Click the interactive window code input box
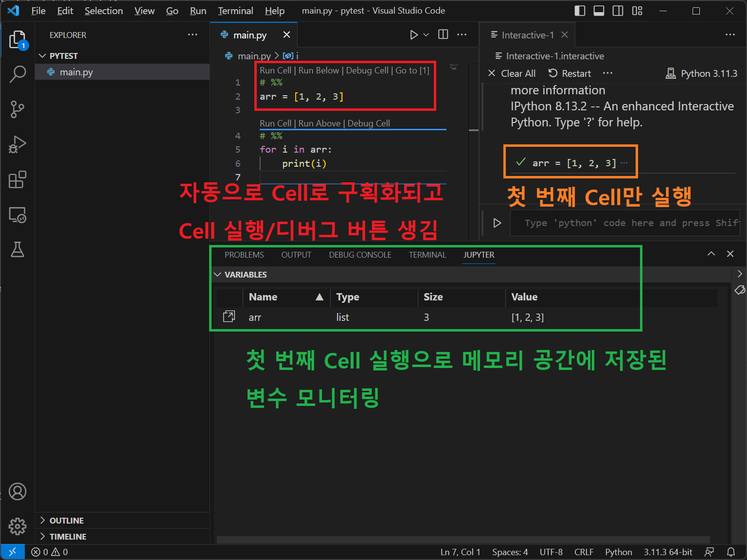This screenshot has height=560, width=747. (625, 223)
